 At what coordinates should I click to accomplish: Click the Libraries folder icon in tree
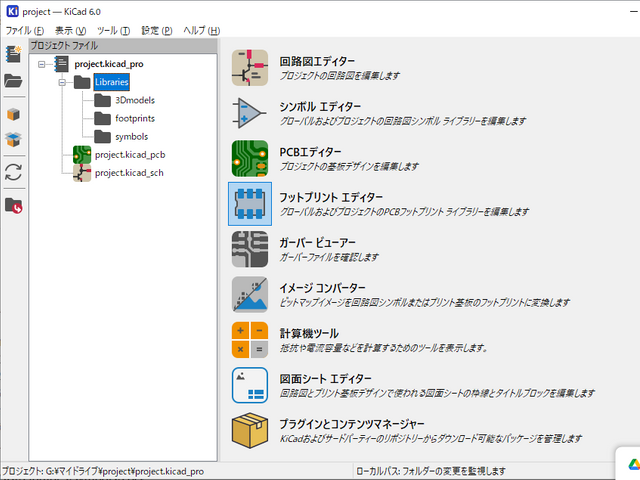pos(82,82)
